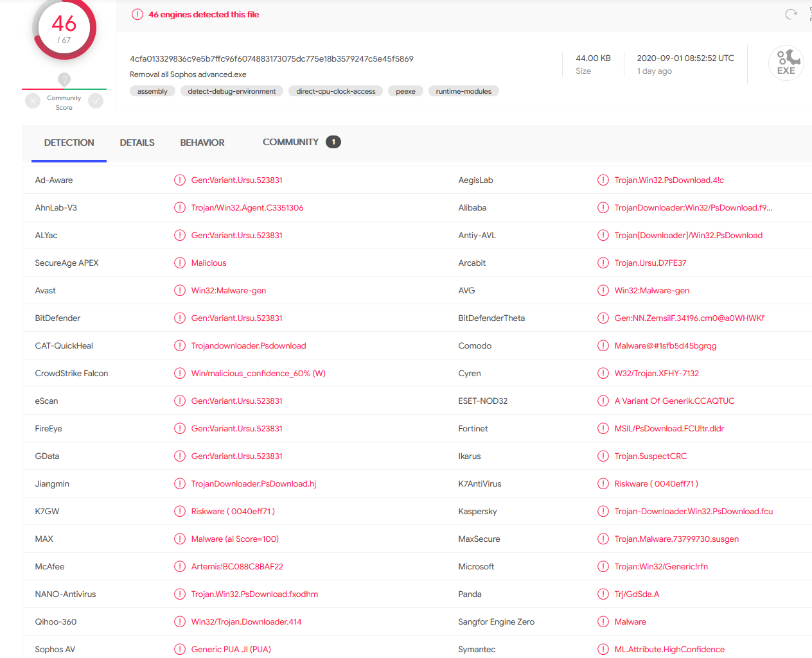Click 'Win32/Trojan.Downloader.414' Qihoo-360 result
This screenshot has width=812, height=658.
coord(246,621)
